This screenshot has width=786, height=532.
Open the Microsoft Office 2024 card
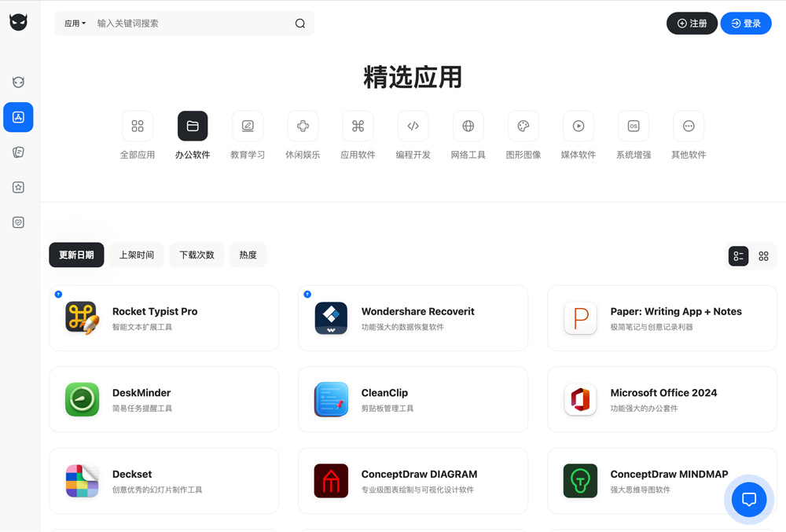pyautogui.click(x=662, y=399)
